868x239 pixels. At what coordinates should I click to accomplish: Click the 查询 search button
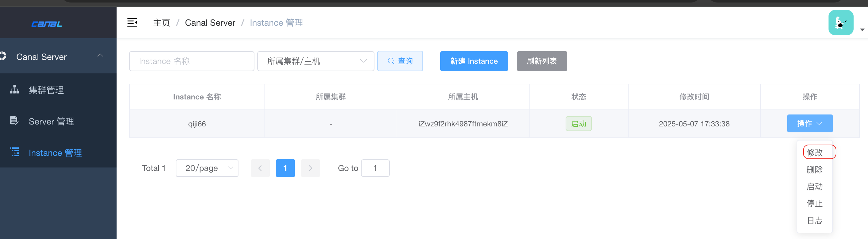(x=400, y=61)
